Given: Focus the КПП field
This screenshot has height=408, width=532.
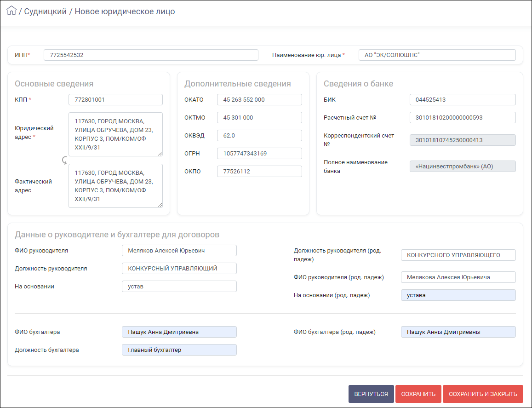Looking at the screenshot, I should (x=116, y=100).
